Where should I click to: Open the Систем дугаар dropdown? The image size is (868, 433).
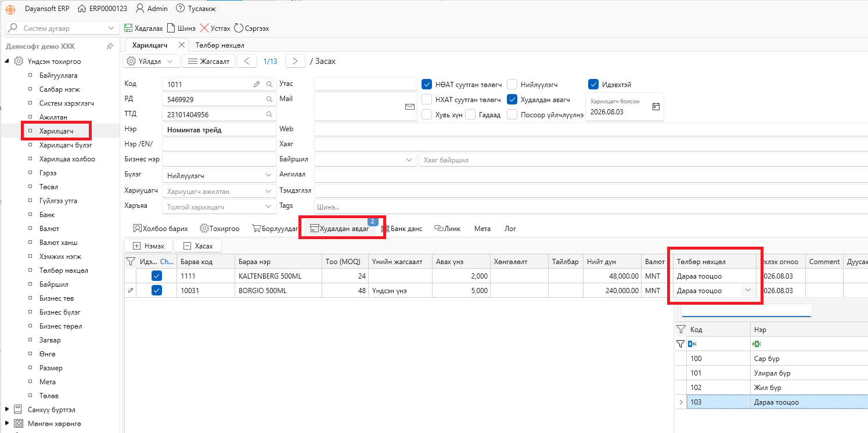pyautogui.click(x=111, y=28)
